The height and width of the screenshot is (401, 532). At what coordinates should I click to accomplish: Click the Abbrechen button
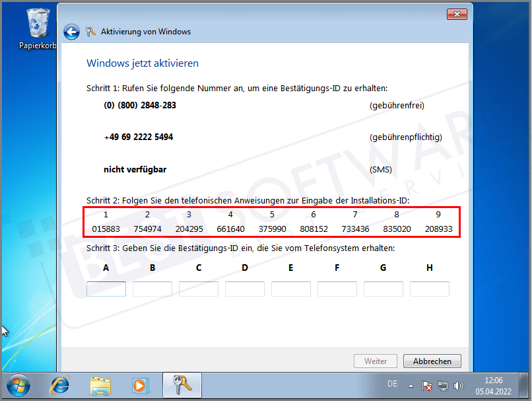432,361
